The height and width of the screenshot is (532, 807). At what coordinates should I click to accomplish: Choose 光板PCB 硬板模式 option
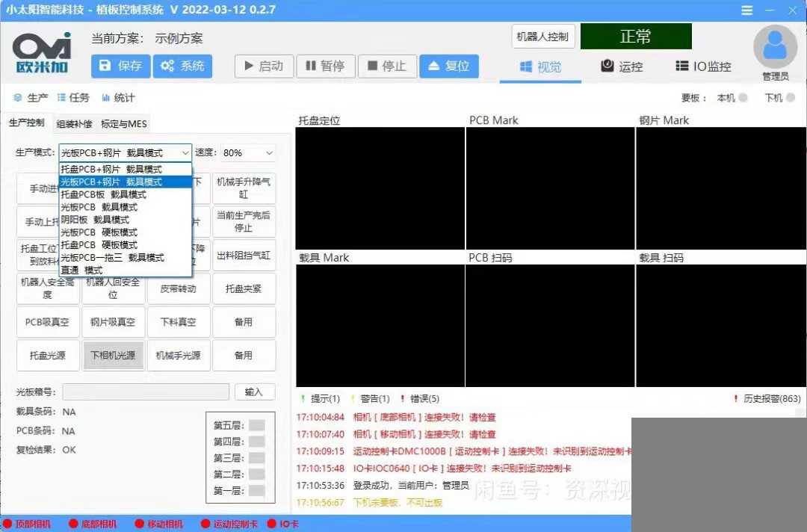click(x=126, y=232)
